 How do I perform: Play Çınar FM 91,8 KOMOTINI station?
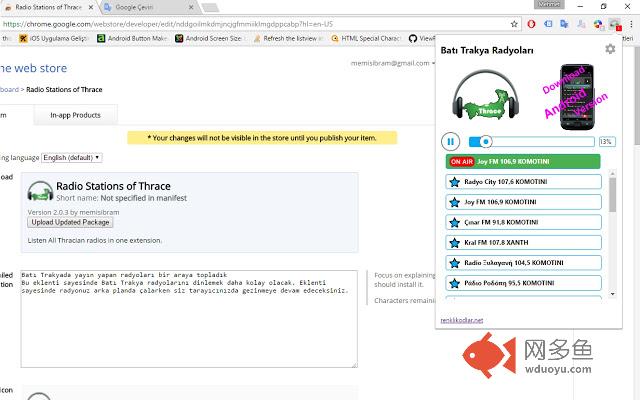click(x=523, y=222)
